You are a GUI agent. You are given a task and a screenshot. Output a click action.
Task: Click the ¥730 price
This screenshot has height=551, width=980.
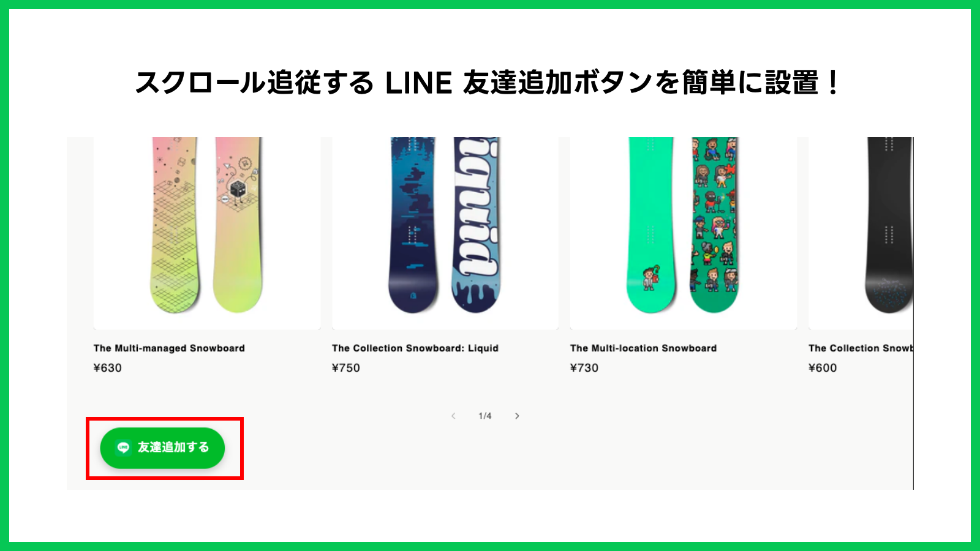pyautogui.click(x=584, y=368)
